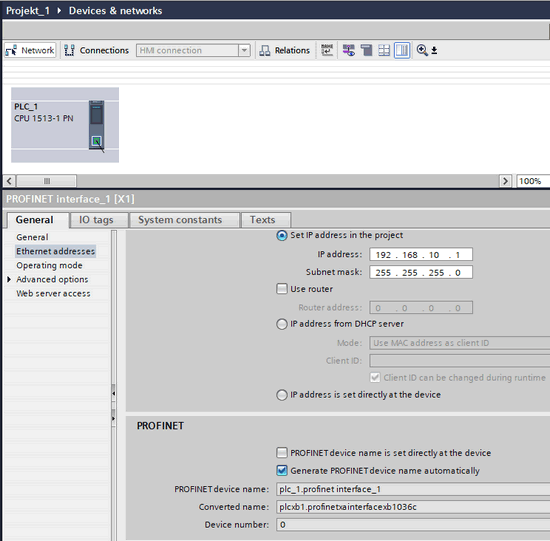
Task: Click the horizontal scrollbar thumb
Action: click(x=47, y=181)
